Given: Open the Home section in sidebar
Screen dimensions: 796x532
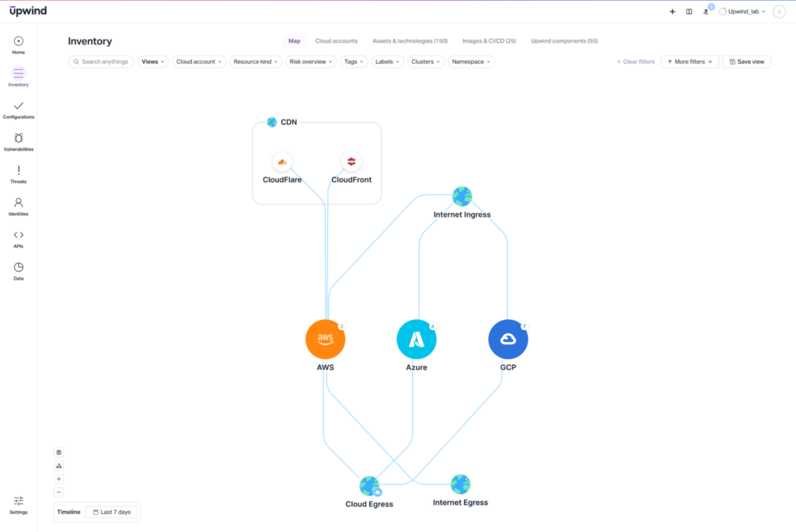Looking at the screenshot, I should (19, 45).
